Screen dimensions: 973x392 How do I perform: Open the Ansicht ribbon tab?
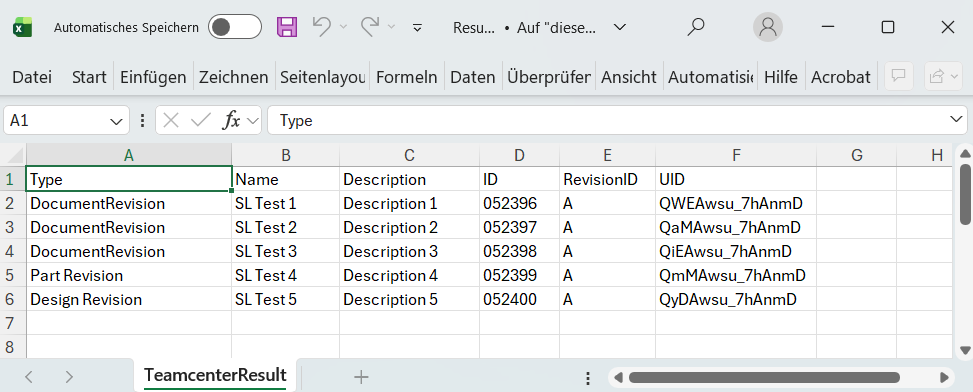click(x=629, y=77)
